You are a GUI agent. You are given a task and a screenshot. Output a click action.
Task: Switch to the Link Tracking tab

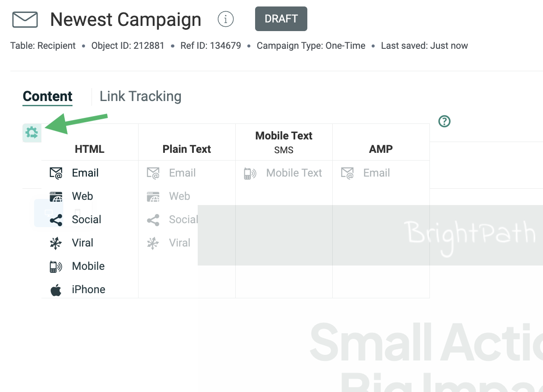click(x=140, y=96)
